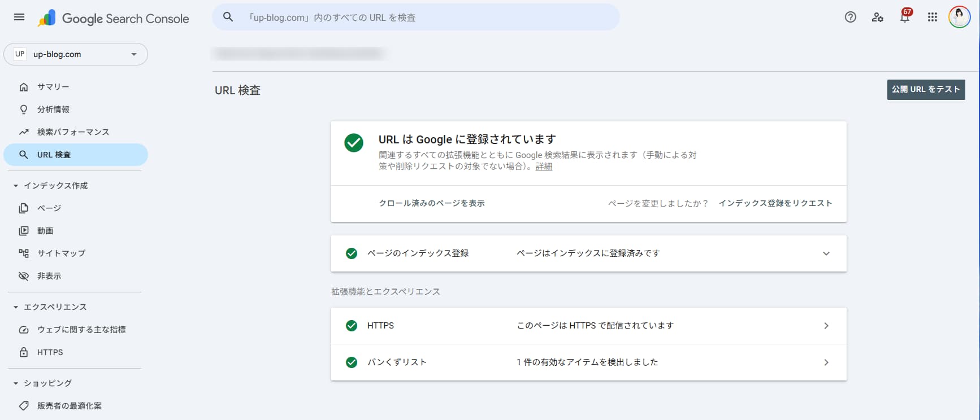Click the green check beside パンくずリスト

click(352, 362)
